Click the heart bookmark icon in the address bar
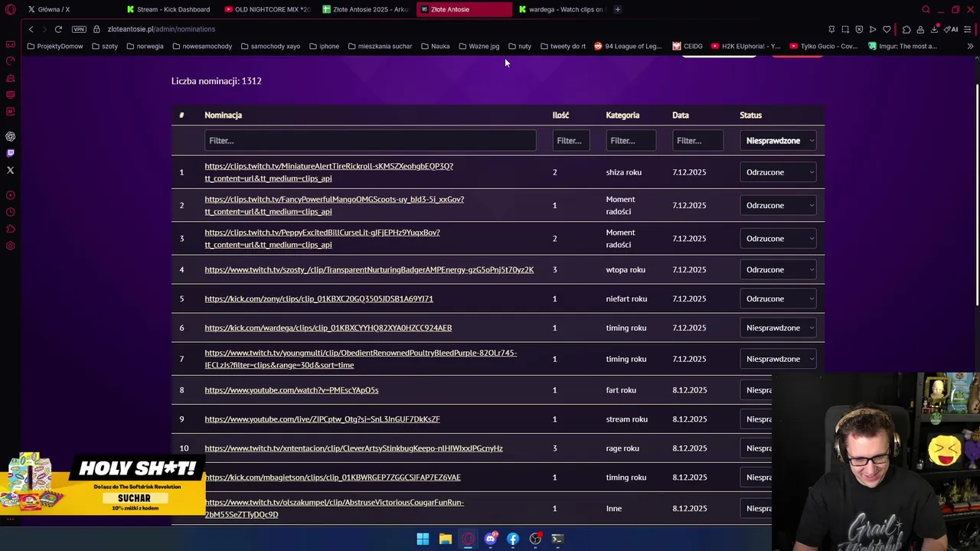This screenshot has width=980, height=551. click(x=887, y=29)
